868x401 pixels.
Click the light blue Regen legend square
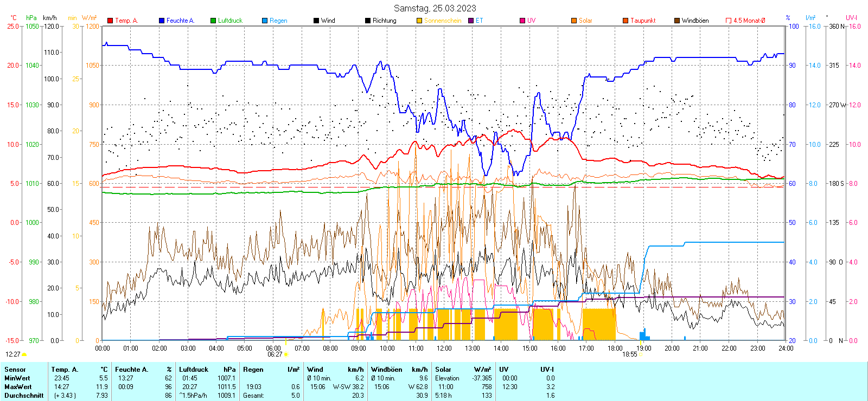coord(265,21)
